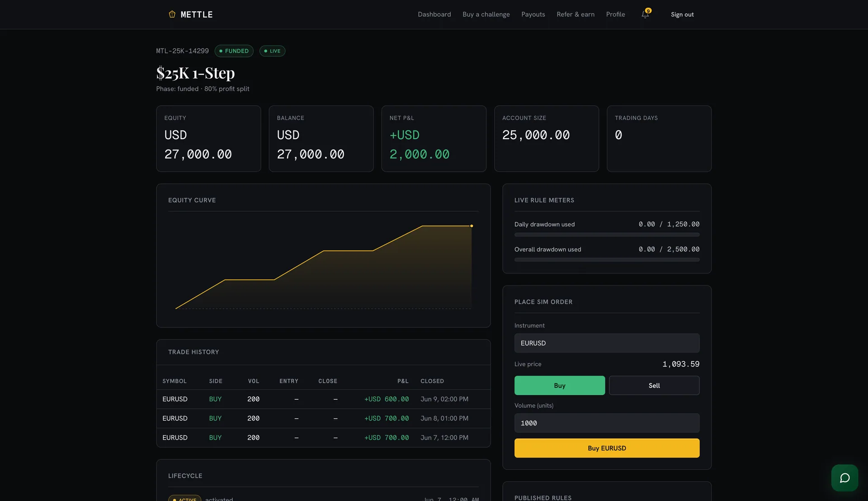
Task: Select the Jun 7, 12:00 PM trade row
Action: tap(323, 438)
